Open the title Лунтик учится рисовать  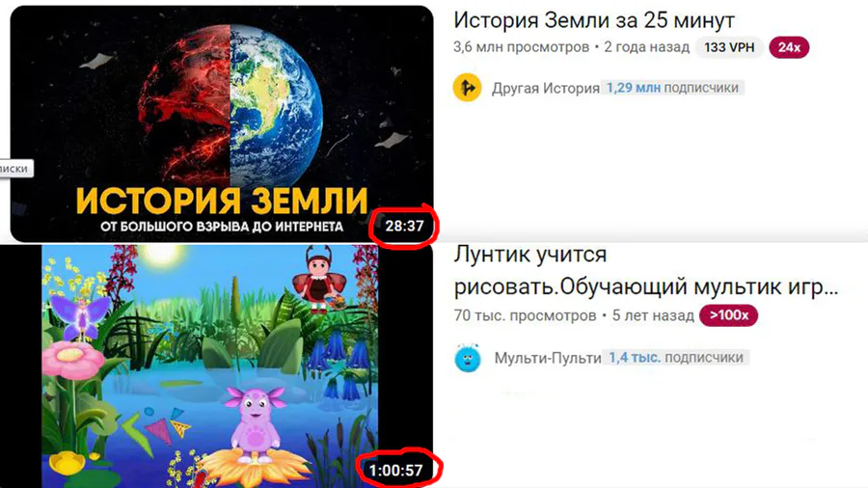pos(646,271)
